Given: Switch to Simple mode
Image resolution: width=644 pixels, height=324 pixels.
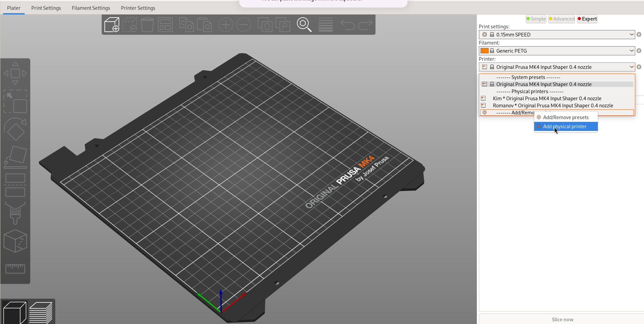Looking at the screenshot, I should tap(536, 19).
